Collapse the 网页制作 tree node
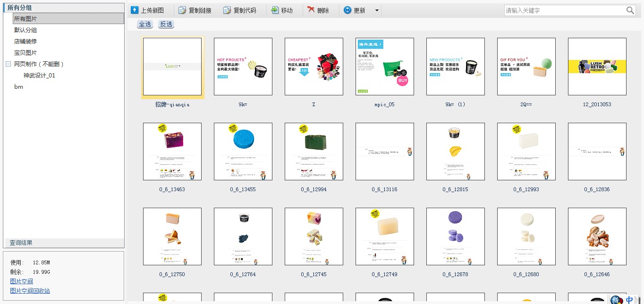The height and width of the screenshot is (304, 644). (8, 64)
